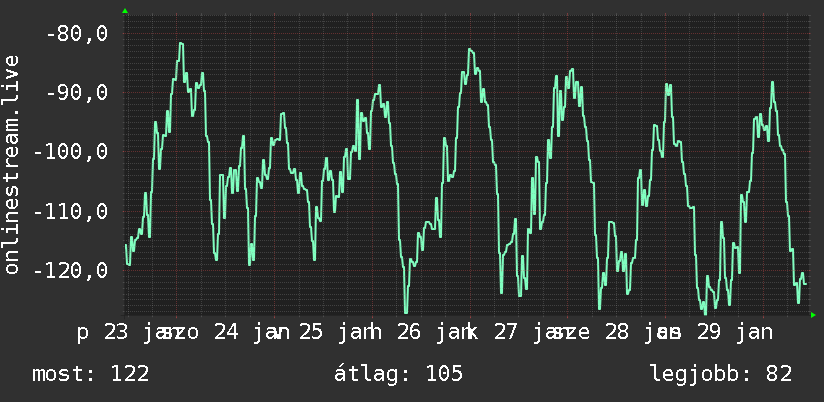
Task: Click the -120,0 y-axis label
Action: coord(70,271)
